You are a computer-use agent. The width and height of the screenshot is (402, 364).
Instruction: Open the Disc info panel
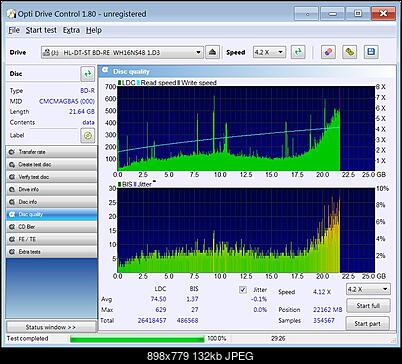[52, 202]
